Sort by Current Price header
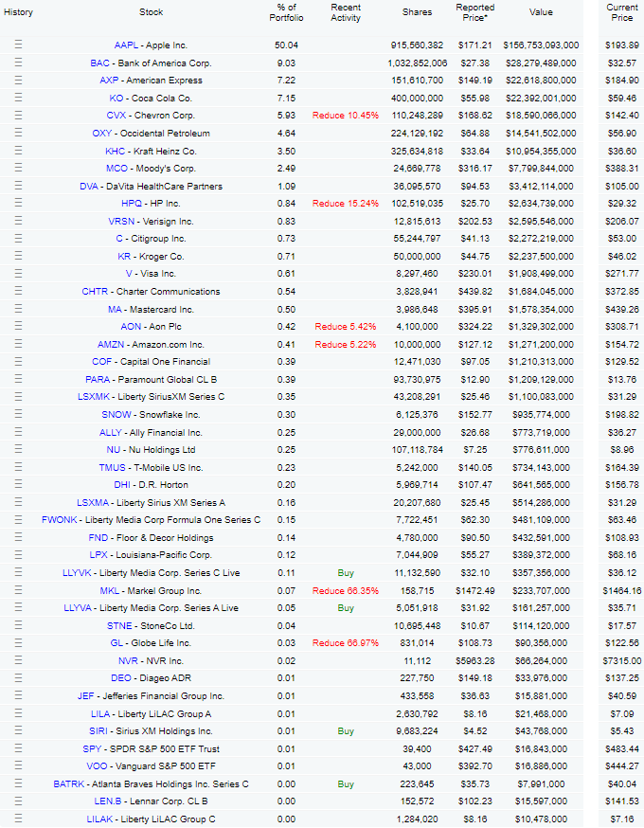The width and height of the screenshot is (644, 828). [622, 12]
